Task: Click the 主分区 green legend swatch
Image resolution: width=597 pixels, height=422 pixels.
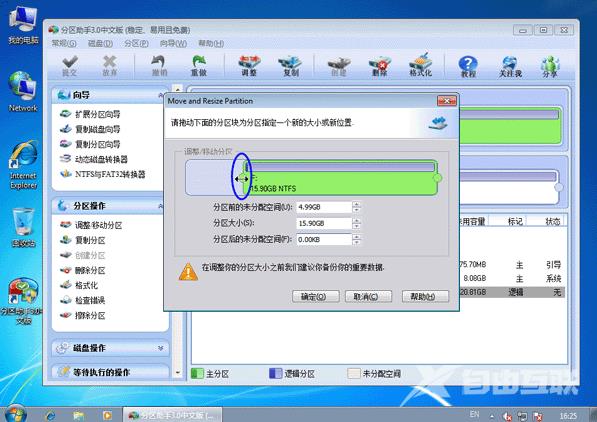Action: [x=197, y=373]
